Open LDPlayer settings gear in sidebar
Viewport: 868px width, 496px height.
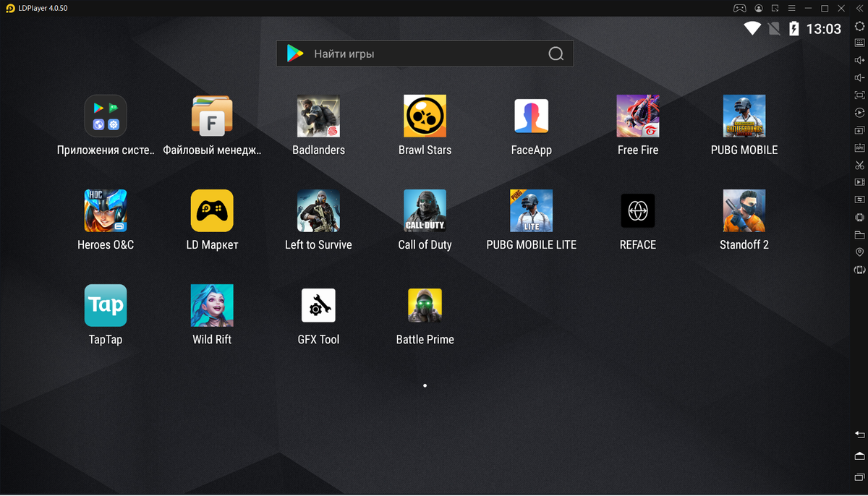click(x=859, y=25)
